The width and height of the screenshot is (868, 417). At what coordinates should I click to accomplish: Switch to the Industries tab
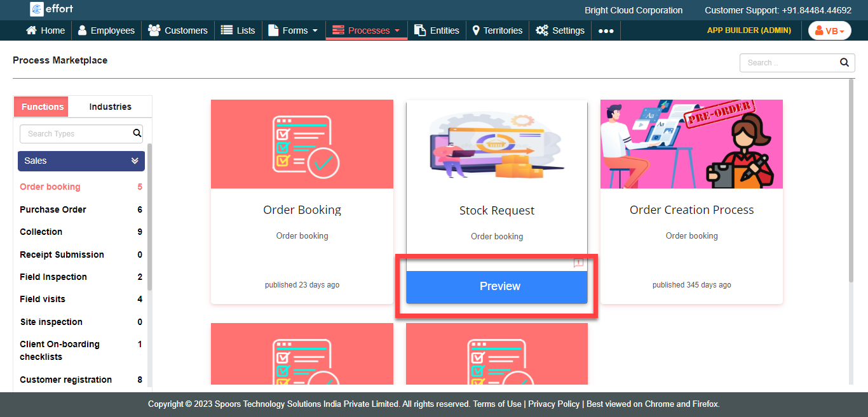[x=110, y=107]
